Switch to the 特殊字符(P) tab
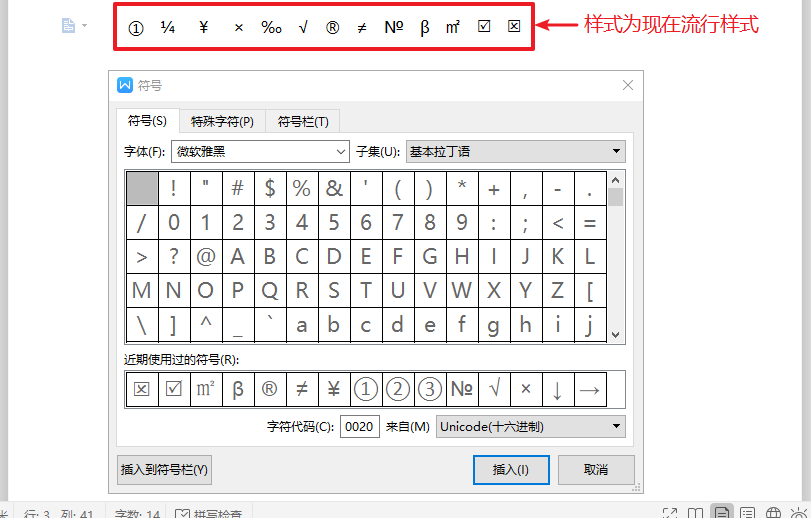The height and width of the screenshot is (518, 811). (222, 122)
